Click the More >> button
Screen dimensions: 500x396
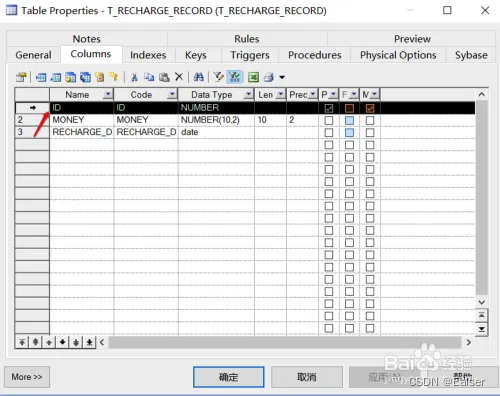27,377
